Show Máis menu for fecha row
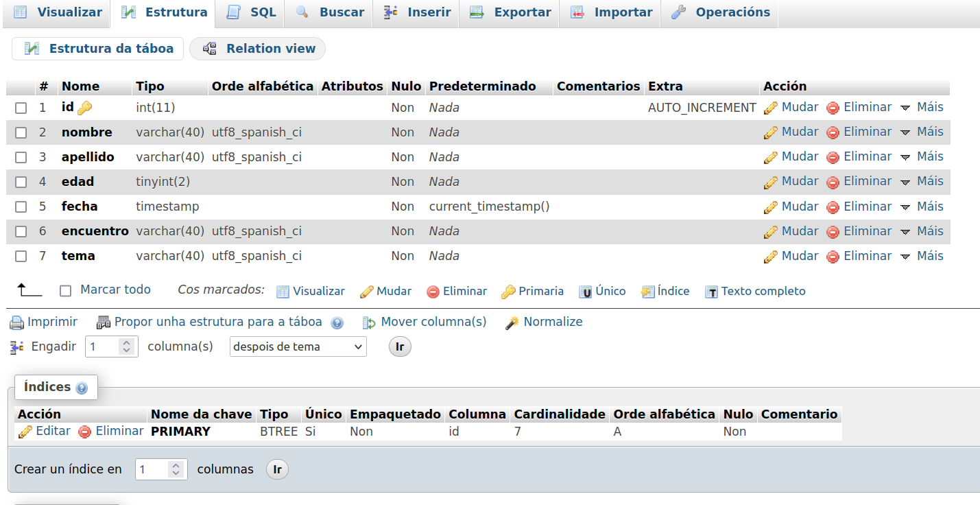This screenshot has height=505, width=980. coord(922,206)
